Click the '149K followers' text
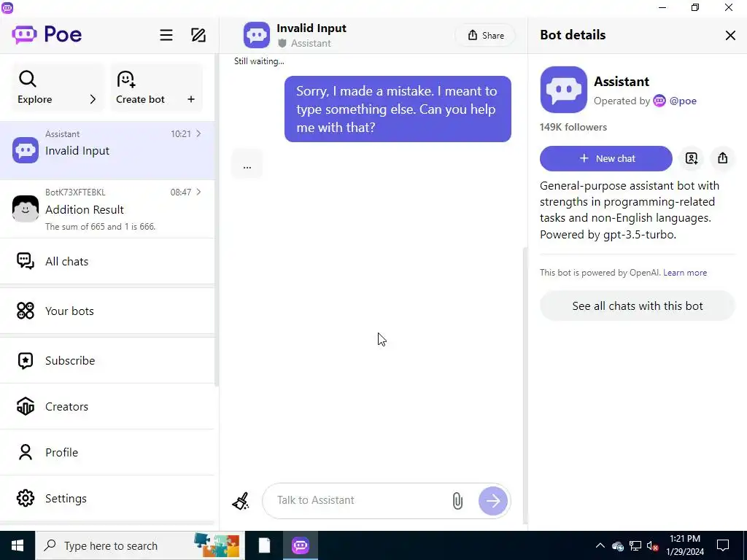Viewport: 747px width, 560px height. [573, 127]
